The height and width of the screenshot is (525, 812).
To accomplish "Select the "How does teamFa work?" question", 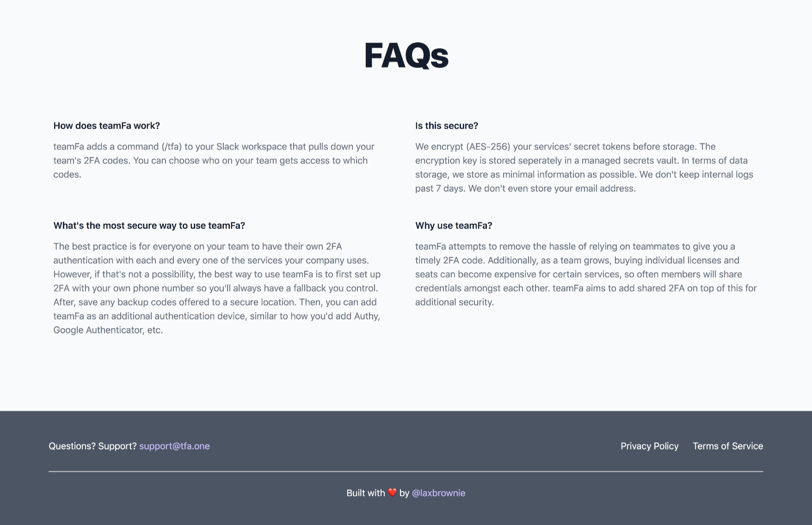I will pyautogui.click(x=106, y=126).
